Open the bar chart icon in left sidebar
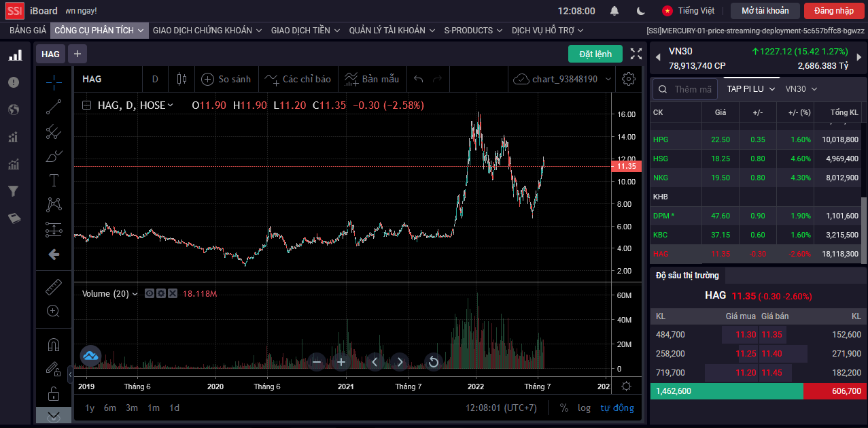Viewport: 868px width, 428px height. point(14,55)
